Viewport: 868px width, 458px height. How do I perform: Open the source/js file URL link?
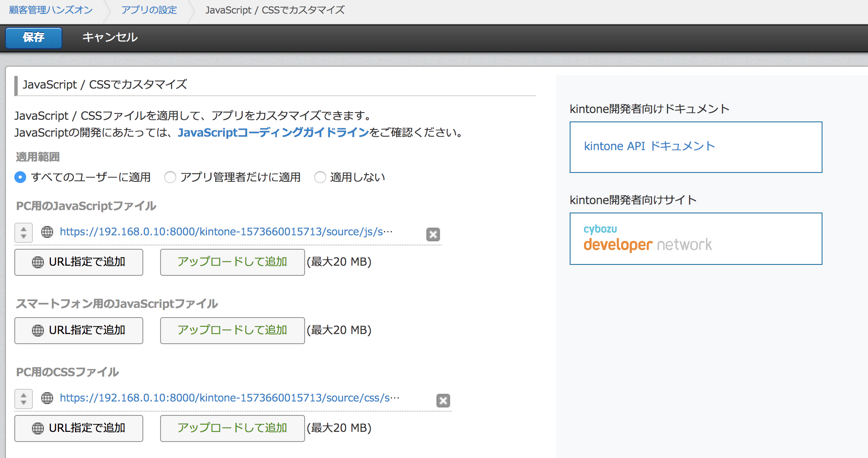[x=226, y=232]
